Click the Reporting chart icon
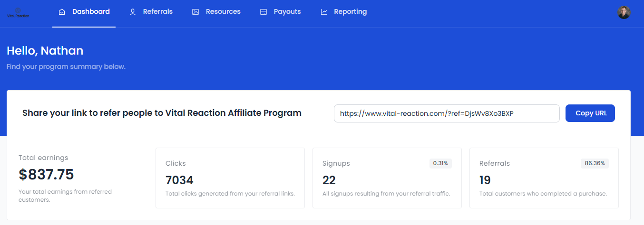This screenshot has height=225, width=644. tap(324, 12)
